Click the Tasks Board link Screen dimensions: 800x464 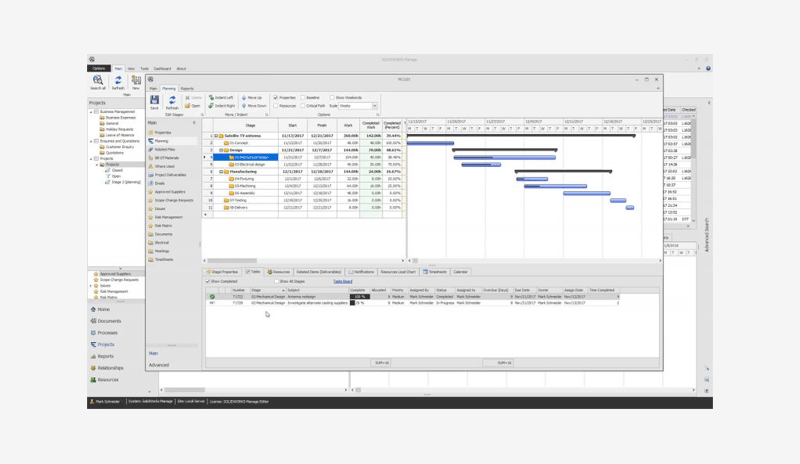point(342,281)
